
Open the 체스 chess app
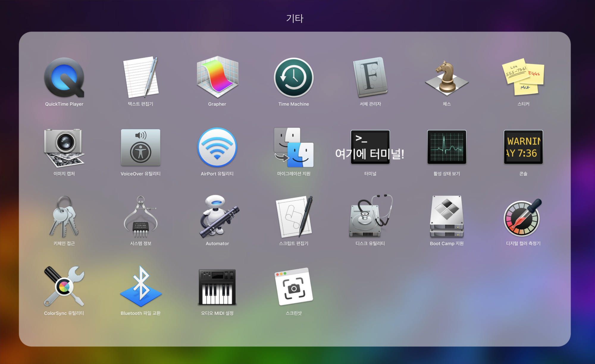(x=447, y=78)
